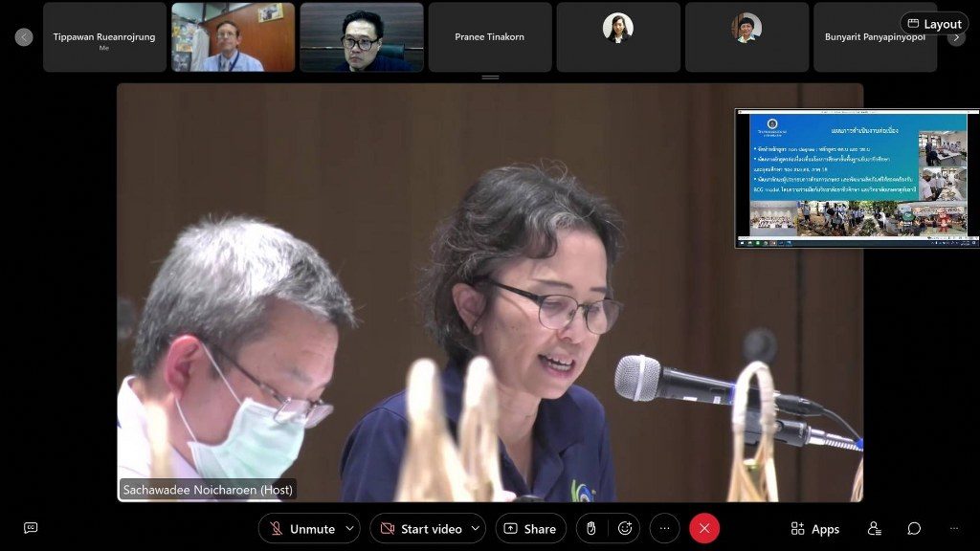The width and height of the screenshot is (980, 551).
Task: Expand the audio options arrow beside Unmute
Action: (x=349, y=528)
